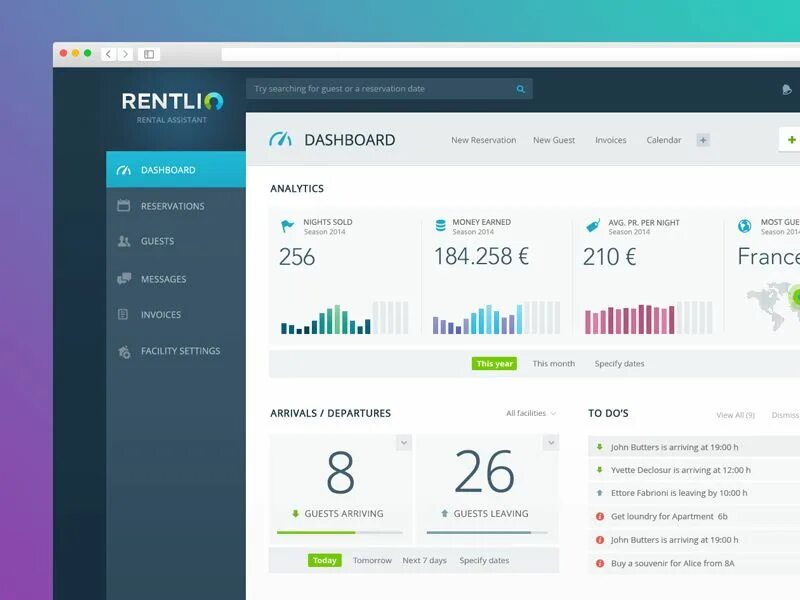
Task: Click the 256 nights sold value
Action: [x=297, y=257]
